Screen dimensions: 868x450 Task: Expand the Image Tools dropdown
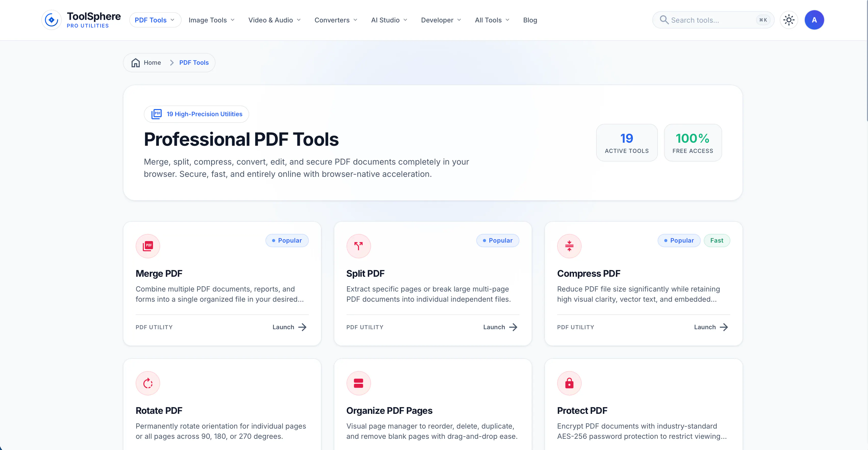tap(211, 20)
